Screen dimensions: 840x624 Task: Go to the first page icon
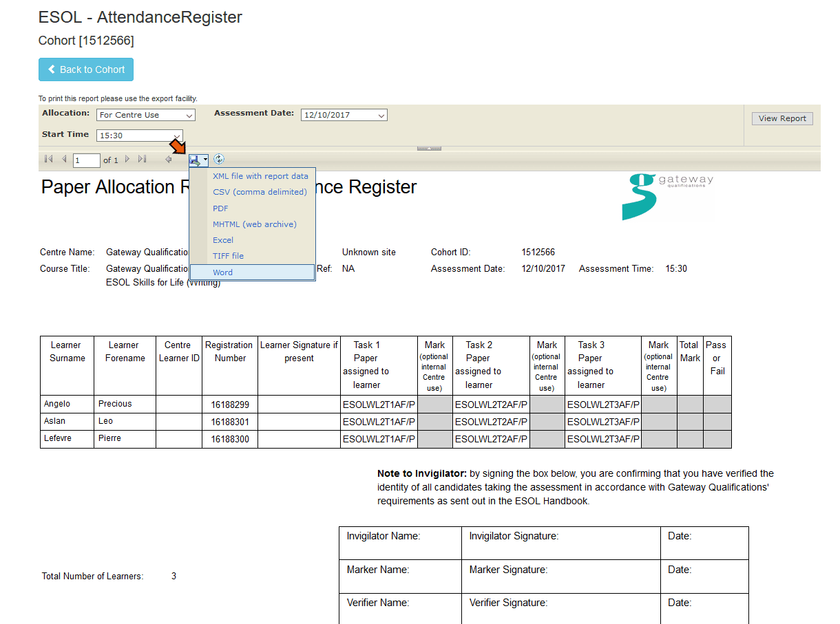[48, 159]
